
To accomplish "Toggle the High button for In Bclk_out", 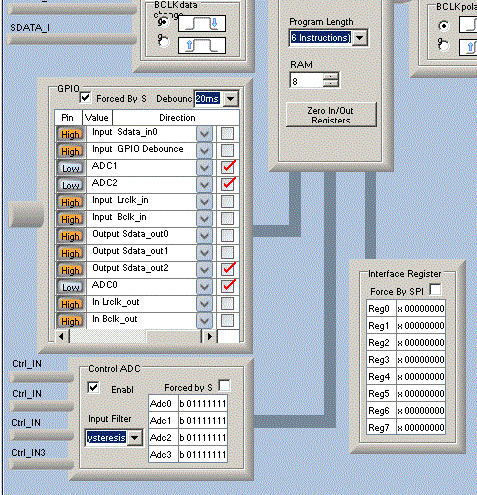I will click(x=70, y=321).
